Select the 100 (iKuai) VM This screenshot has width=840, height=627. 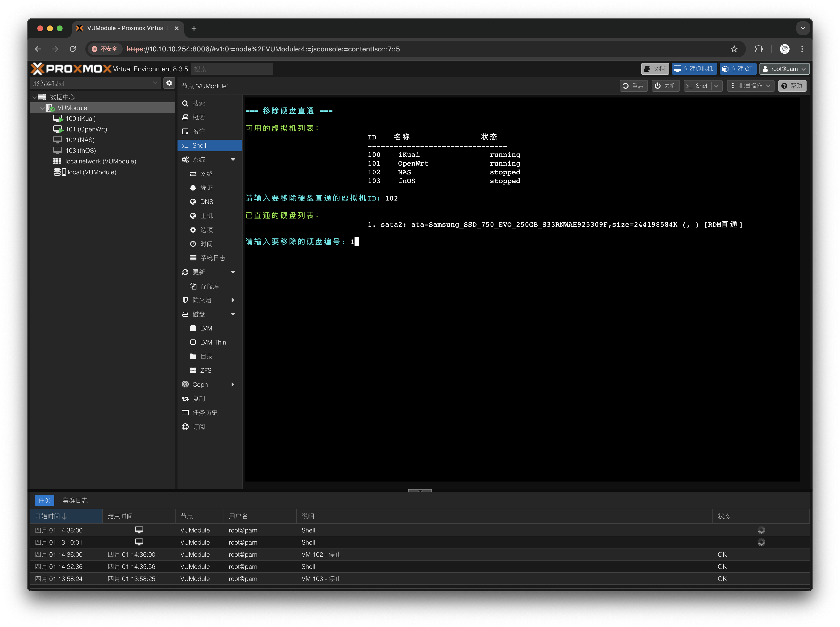[x=81, y=118]
